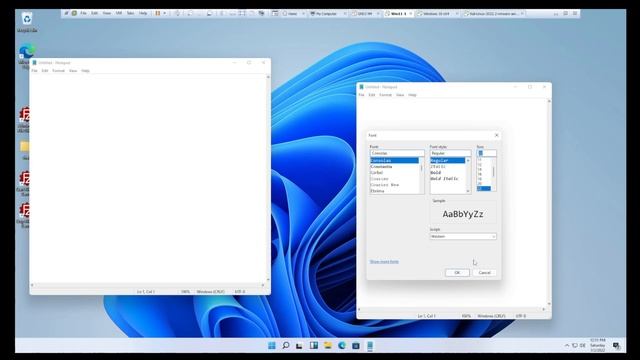Viewport: 640px width, 360px height.
Task: Open Edit menu in left Notepad
Action: (x=45, y=71)
